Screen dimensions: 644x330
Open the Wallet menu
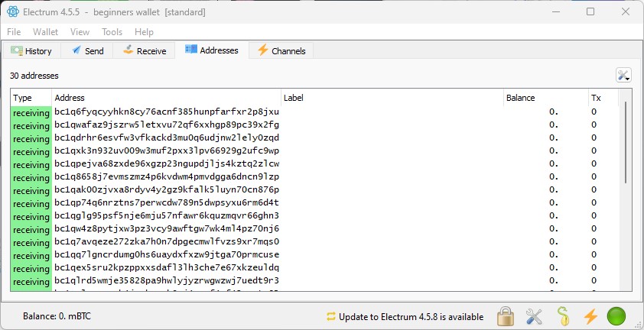[x=45, y=32]
